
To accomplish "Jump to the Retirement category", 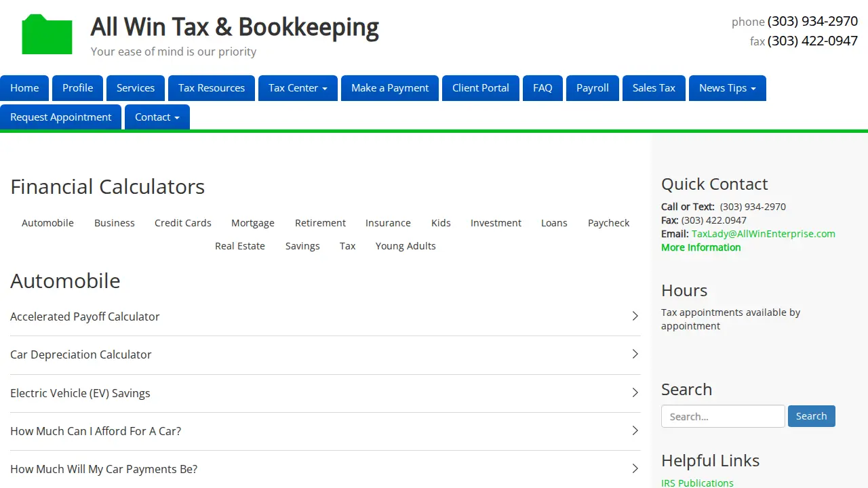I will (x=320, y=223).
